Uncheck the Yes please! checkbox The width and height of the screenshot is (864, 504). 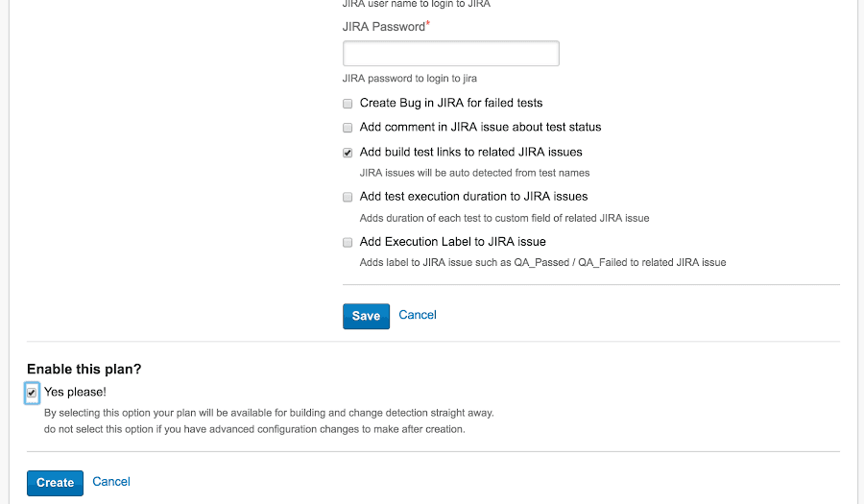[x=32, y=393]
